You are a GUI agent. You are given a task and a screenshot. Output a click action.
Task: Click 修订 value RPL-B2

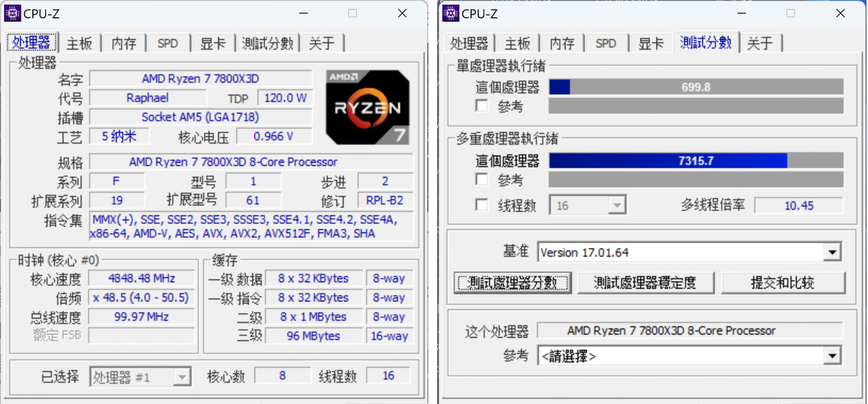(385, 200)
